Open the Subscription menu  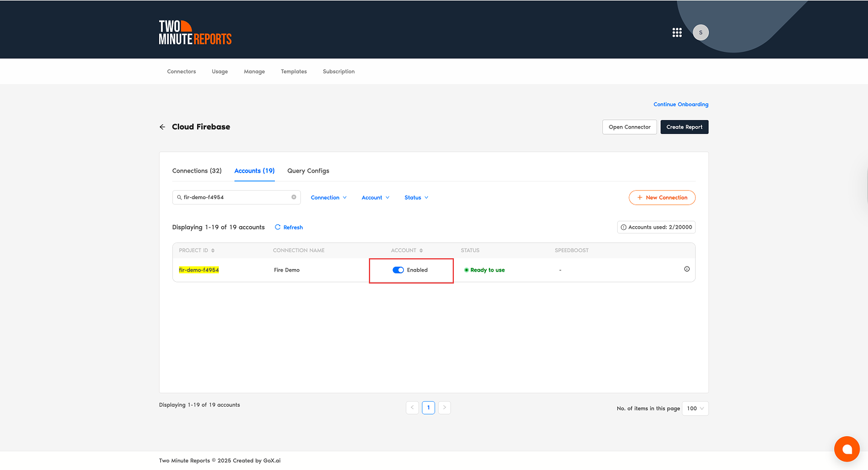[339, 71]
